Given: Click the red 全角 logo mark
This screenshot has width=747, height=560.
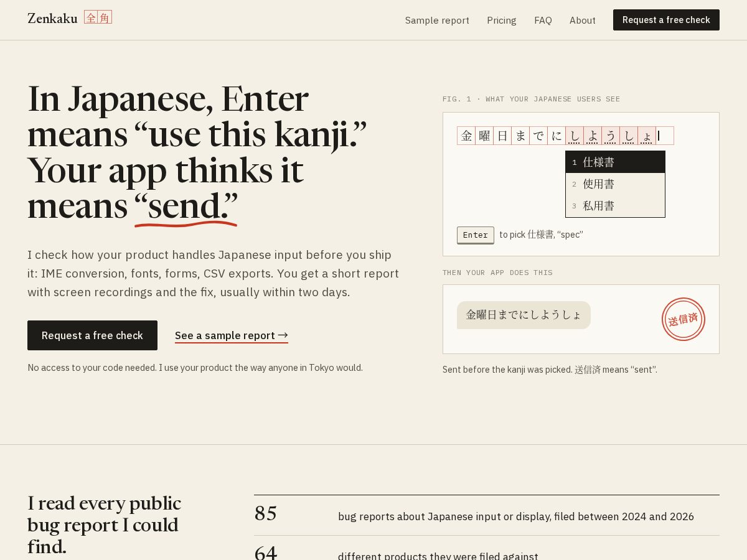Looking at the screenshot, I should (x=98, y=17).
